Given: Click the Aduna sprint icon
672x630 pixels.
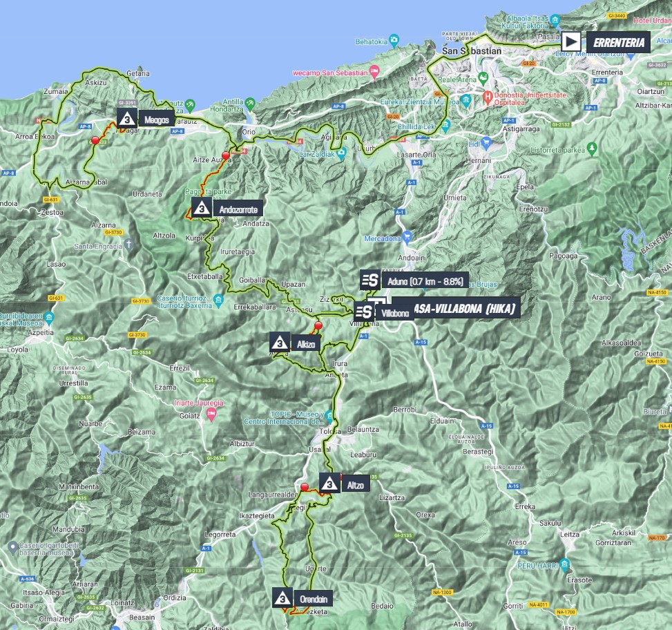Looking at the screenshot, I should point(369,280).
